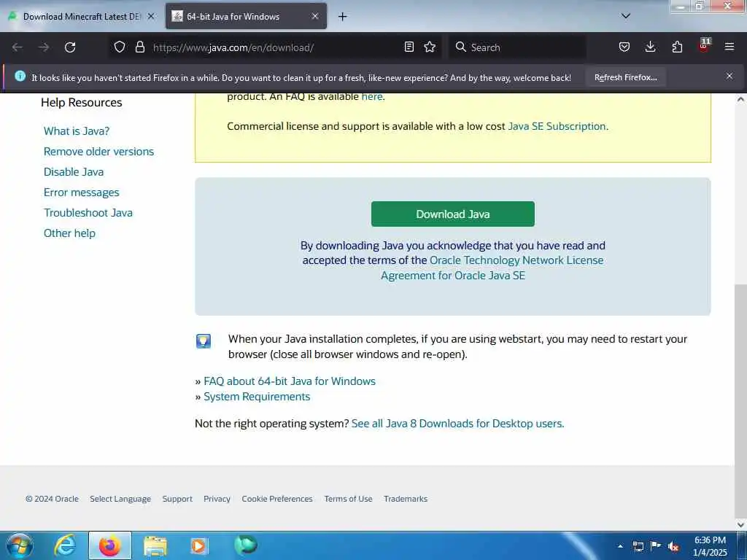Go forward with the forward arrow
Screen dimensions: 747x560
44,47
